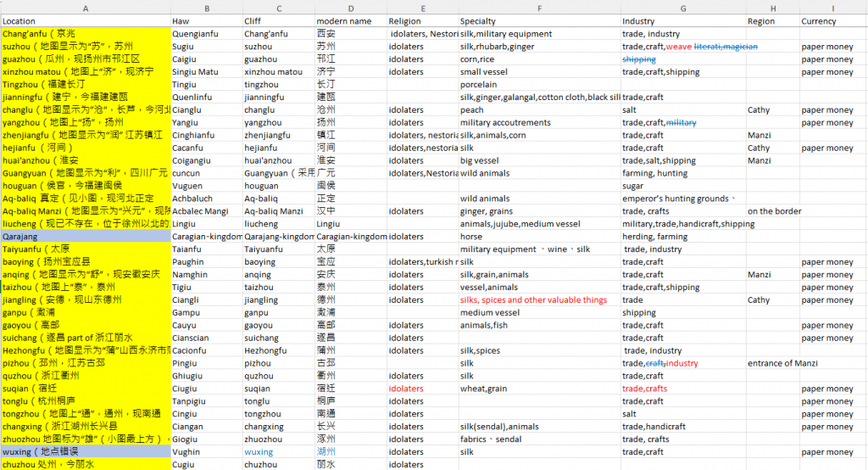Select the 'Namghin' cell
This screenshot has width=868, height=470.
[207, 274]
